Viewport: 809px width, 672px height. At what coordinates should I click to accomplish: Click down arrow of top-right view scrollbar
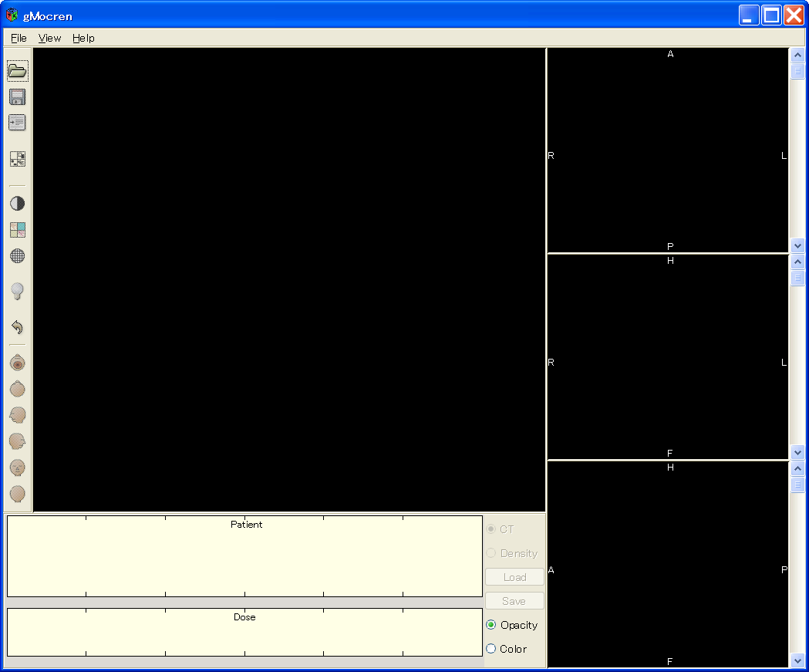(x=797, y=245)
